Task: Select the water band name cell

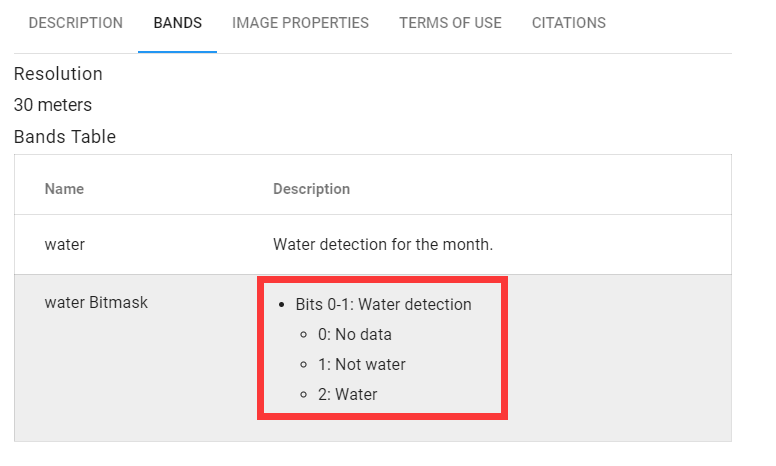Action: tap(65, 244)
